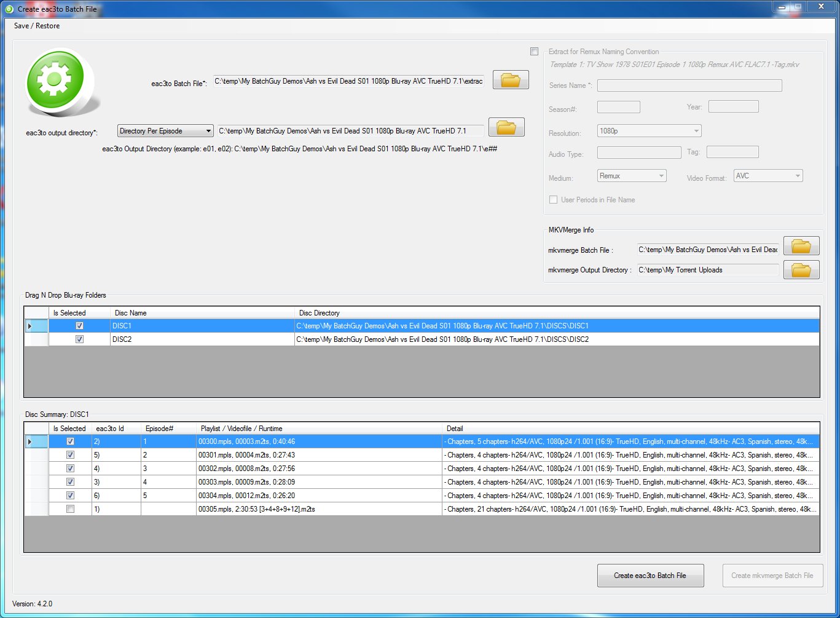
Task: Toggle the checkbox for the 00300.mpls row
Action: click(x=70, y=442)
